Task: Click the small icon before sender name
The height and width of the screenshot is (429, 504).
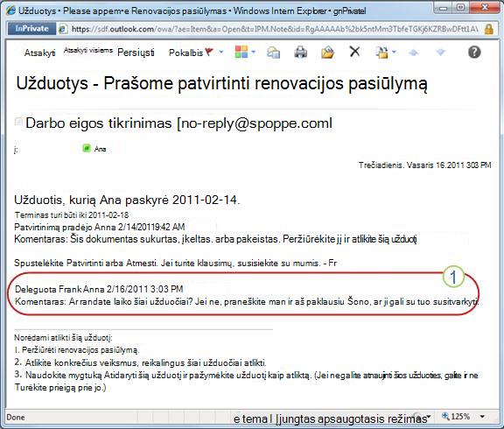Action: (18, 122)
